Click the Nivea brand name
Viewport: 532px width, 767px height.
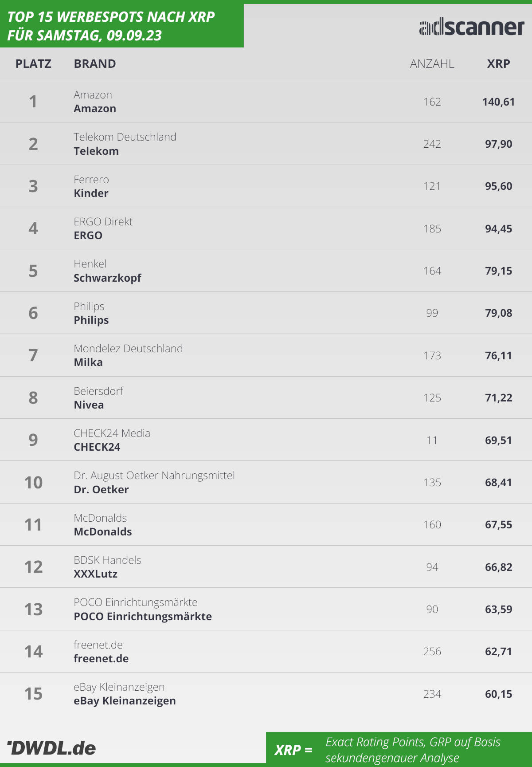point(89,405)
